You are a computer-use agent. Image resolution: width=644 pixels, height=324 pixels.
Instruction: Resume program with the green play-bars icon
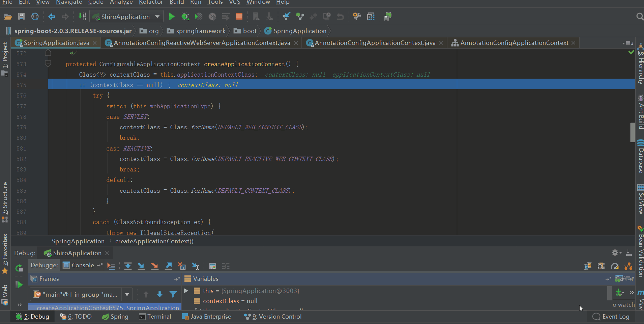pyautogui.click(x=19, y=285)
